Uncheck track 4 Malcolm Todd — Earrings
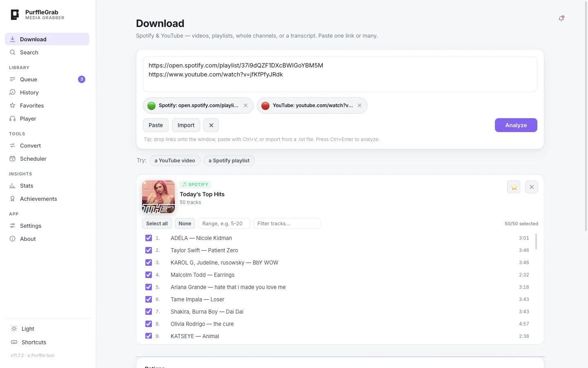Viewport: 588px width, 368px height. pyautogui.click(x=149, y=275)
